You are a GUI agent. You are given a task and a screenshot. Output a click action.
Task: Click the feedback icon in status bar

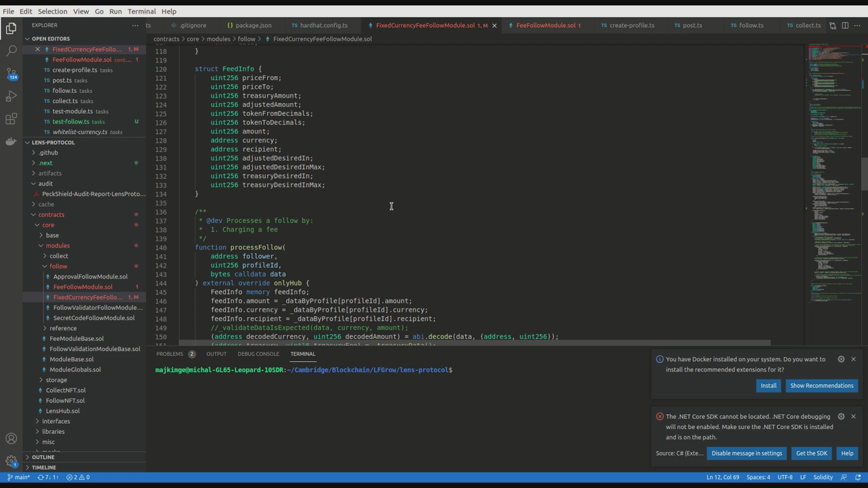click(844, 477)
